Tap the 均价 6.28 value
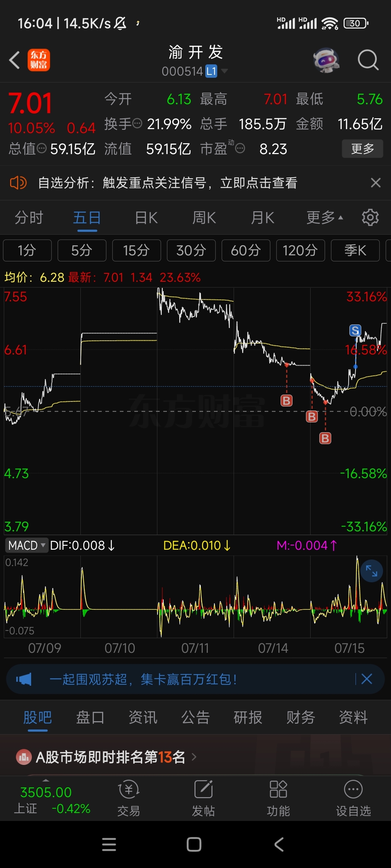391x868 pixels. [x=34, y=277]
